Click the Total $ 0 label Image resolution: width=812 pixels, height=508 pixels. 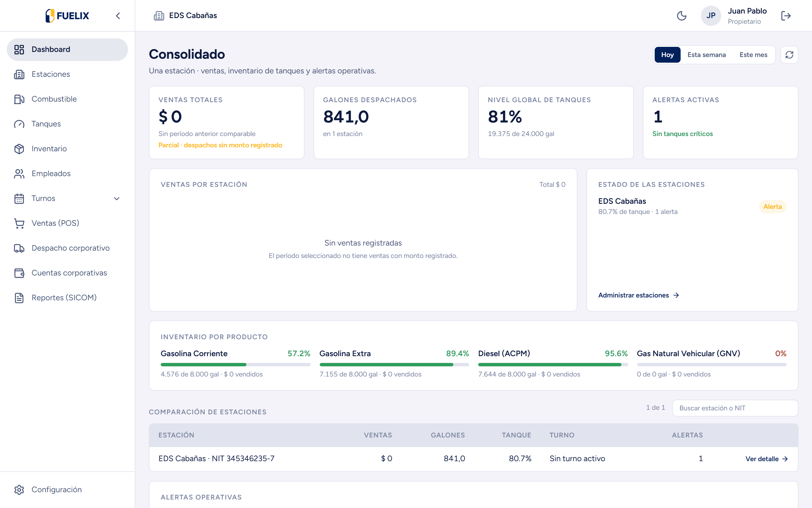(x=552, y=185)
